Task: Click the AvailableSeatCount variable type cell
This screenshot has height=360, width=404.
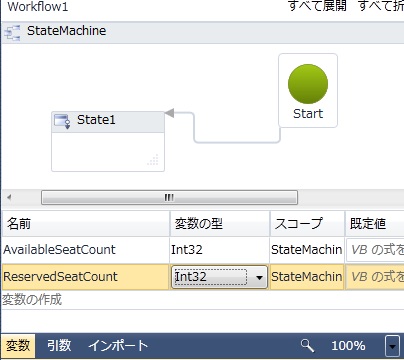Action: pyautogui.click(x=219, y=250)
